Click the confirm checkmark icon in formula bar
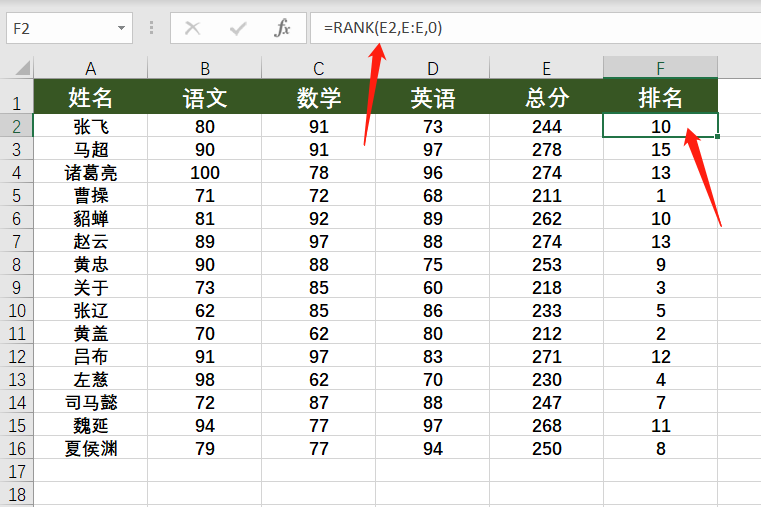This screenshot has height=507, width=761. (x=238, y=29)
